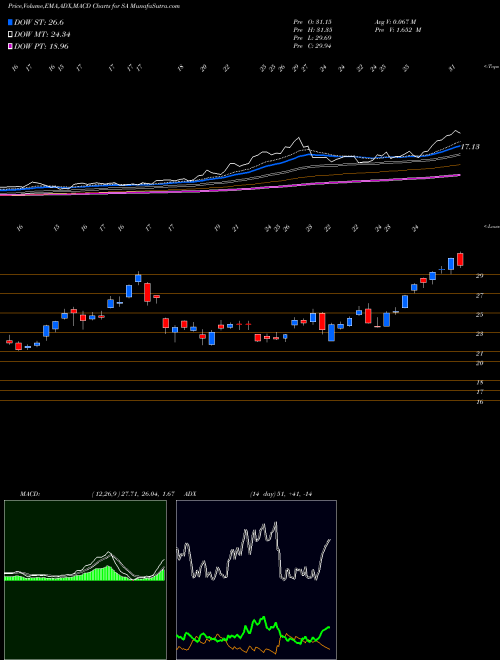Image resolution: width=500 pixels, height=660 pixels.
Task: Click the 'ADX' panel heading
Action: click(190, 494)
